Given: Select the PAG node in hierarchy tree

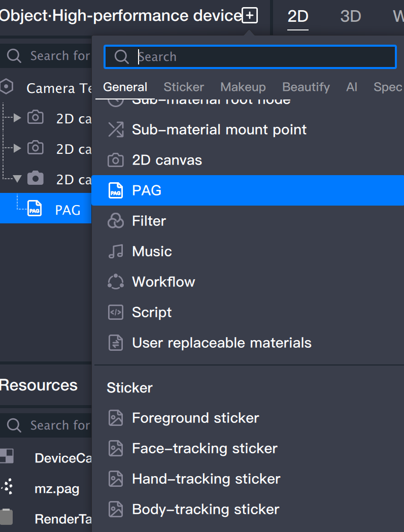Looking at the screenshot, I should (68, 210).
